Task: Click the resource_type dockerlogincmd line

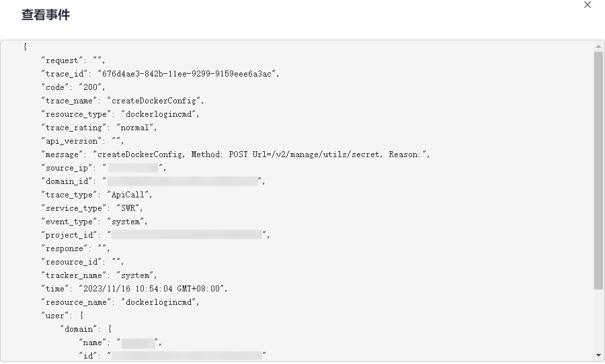Action: (x=120, y=114)
